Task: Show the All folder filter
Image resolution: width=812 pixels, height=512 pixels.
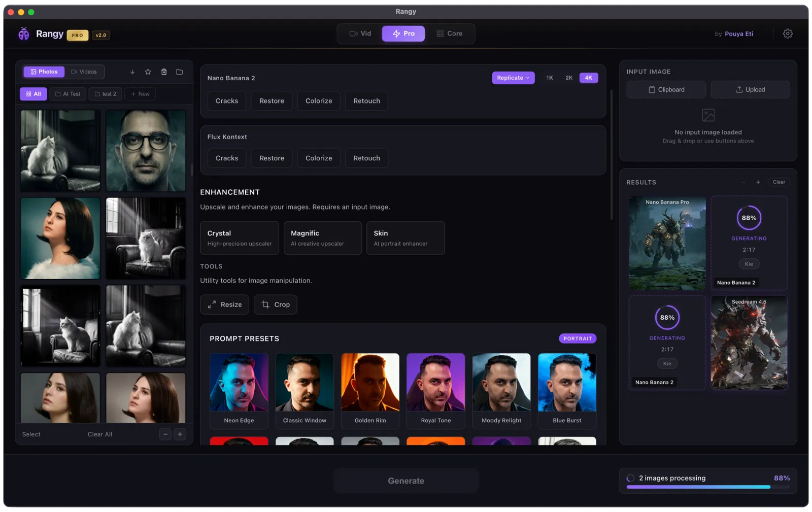Action: [x=33, y=94]
